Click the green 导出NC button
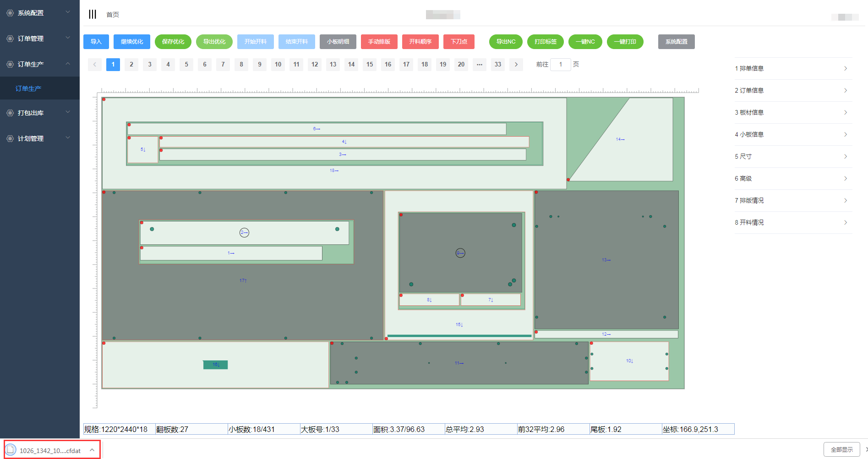 506,42
